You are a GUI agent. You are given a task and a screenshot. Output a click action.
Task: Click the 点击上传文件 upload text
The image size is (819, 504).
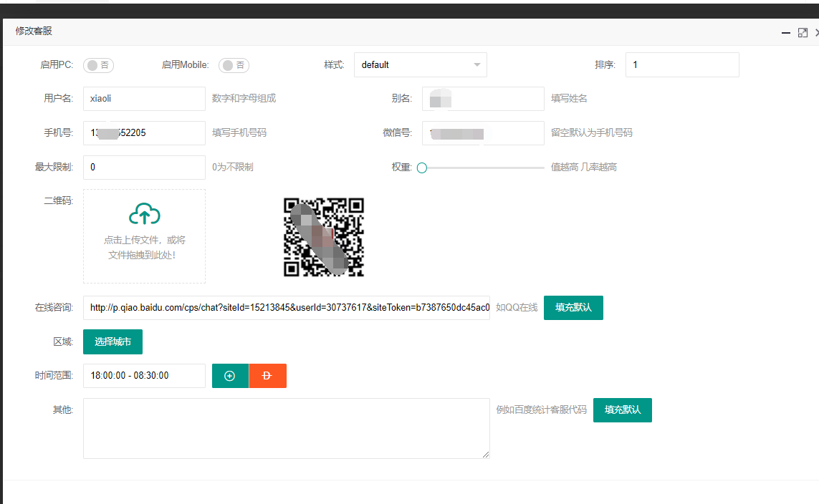(x=145, y=247)
